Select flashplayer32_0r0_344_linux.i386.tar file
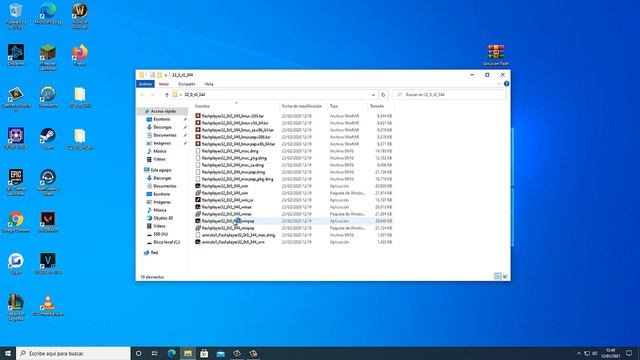The height and width of the screenshot is (360, 640). pyautogui.click(x=233, y=116)
